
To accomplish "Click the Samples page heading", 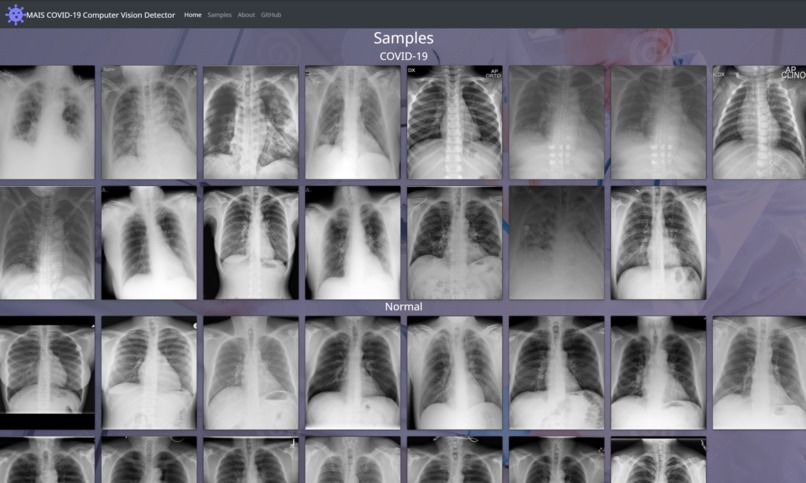I will click(x=404, y=38).
